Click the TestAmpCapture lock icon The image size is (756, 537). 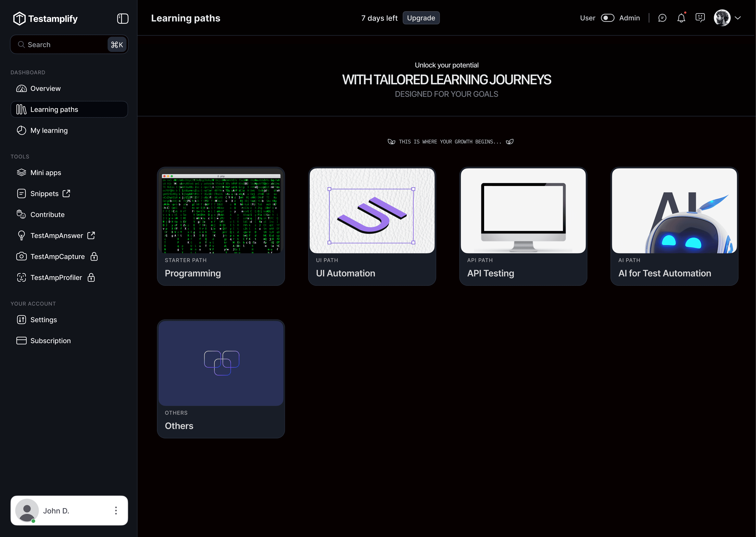tap(94, 257)
